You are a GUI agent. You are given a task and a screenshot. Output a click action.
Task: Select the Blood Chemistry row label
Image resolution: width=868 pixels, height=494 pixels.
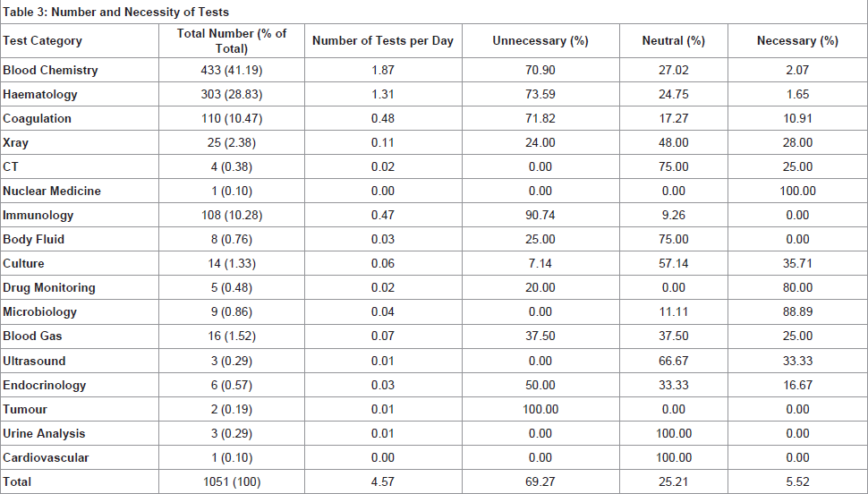pos(50,71)
